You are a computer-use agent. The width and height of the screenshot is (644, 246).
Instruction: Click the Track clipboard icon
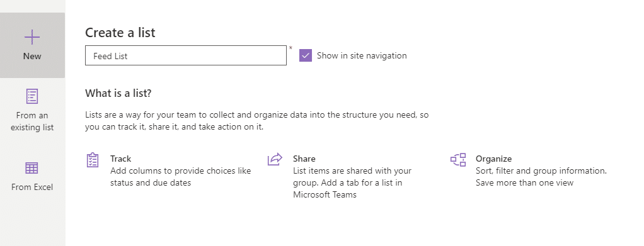(x=93, y=160)
